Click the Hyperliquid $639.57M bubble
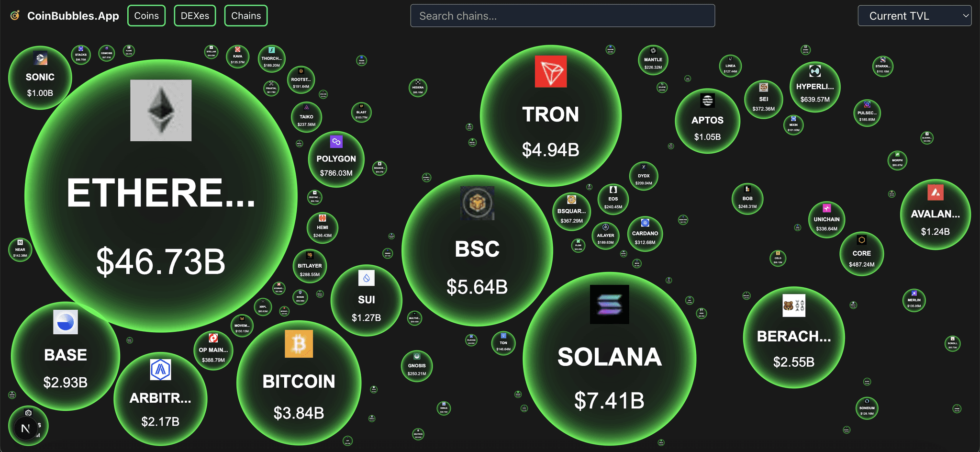The width and height of the screenshot is (980, 452). coord(815,87)
